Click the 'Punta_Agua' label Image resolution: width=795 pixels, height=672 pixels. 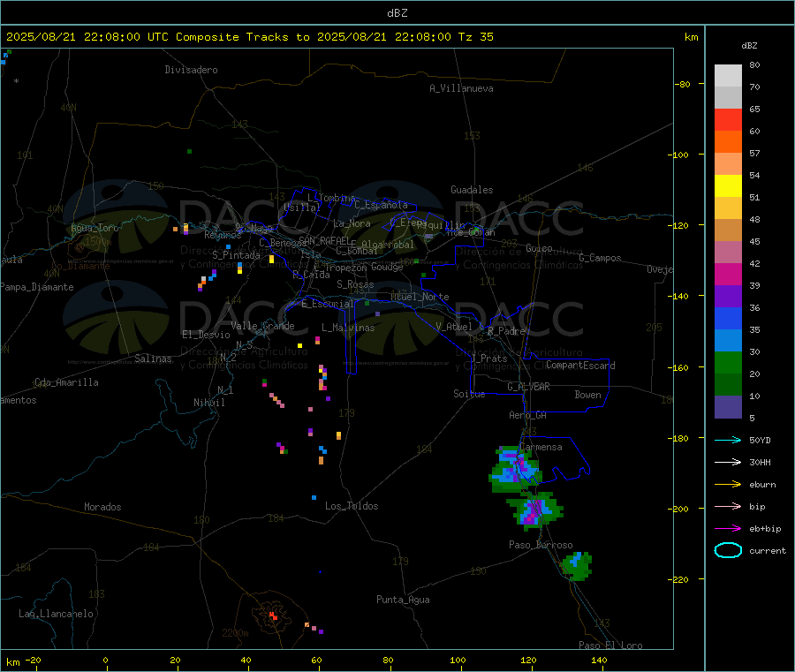pyautogui.click(x=403, y=600)
